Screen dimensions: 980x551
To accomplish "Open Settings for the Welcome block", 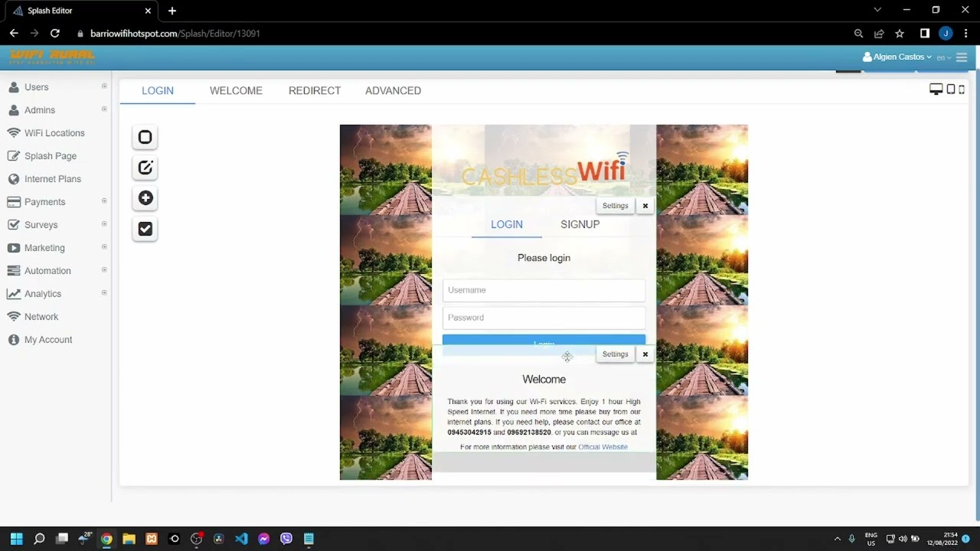I will (x=615, y=354).
